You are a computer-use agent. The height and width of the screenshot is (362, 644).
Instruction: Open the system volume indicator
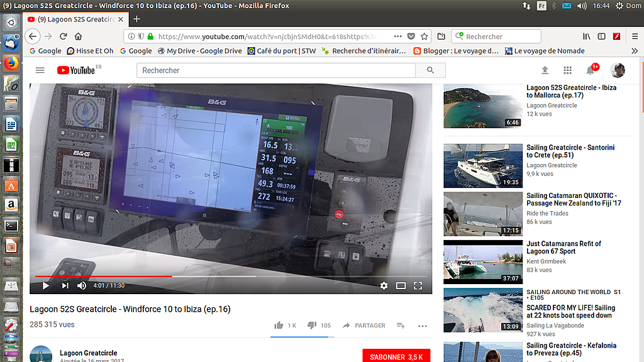582,6
